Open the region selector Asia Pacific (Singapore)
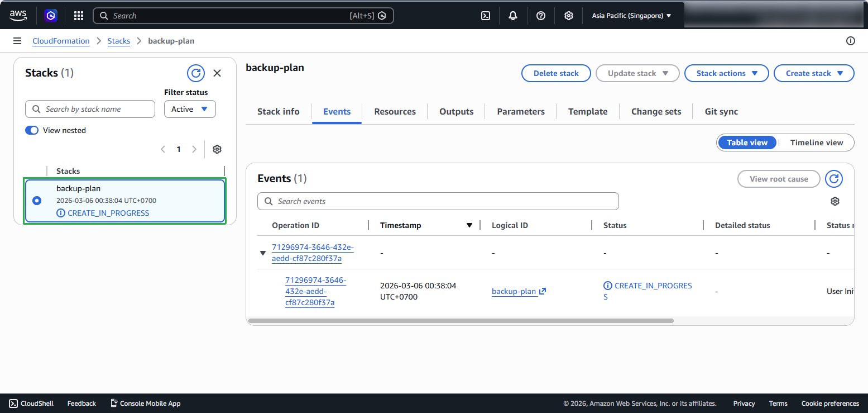Viewport: 868px width, 413px height. 631,16
